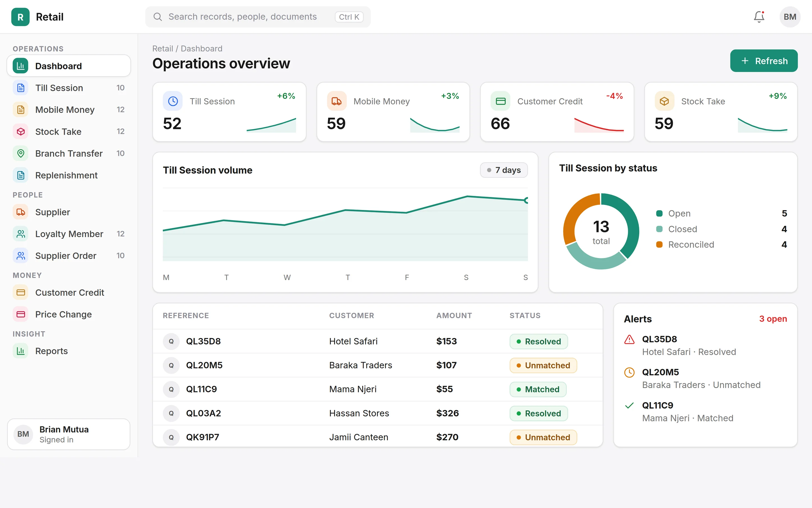The image size is (812, 508).
Task: Click the Supplier truck icon in sidebar
Action: [21, 212]
